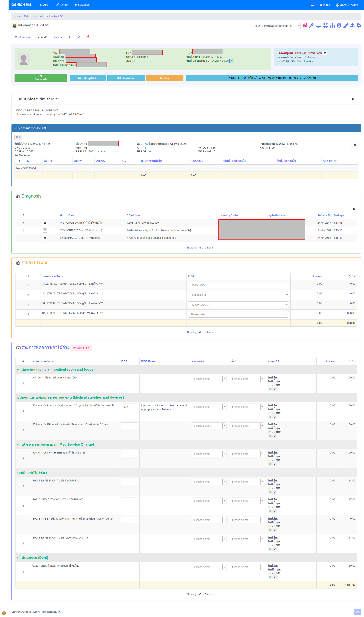Click the plus icon to add tab

pos(70,37)
